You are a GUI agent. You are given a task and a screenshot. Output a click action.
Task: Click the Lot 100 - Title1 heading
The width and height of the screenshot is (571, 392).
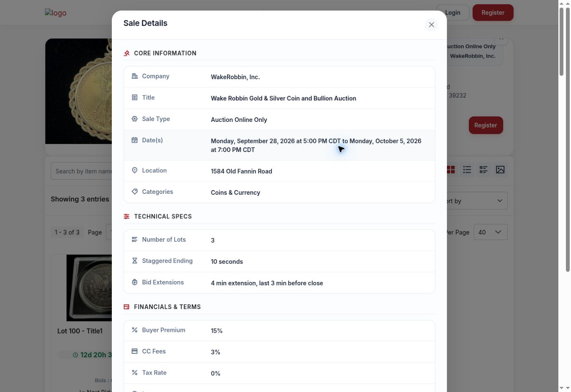pos(80,331)
